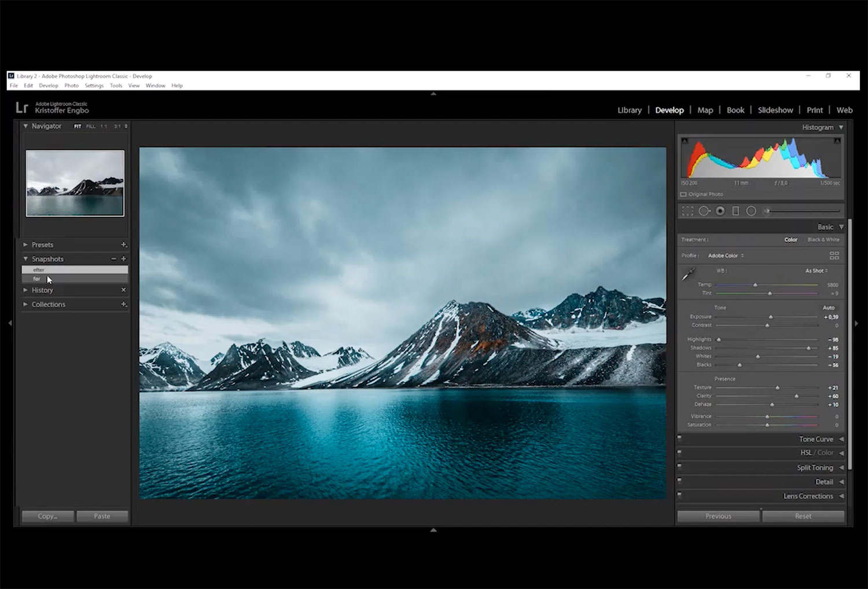Pick the Radial Filter tool
This screenshot has width=868, height=589.
(x=751, y=211)
